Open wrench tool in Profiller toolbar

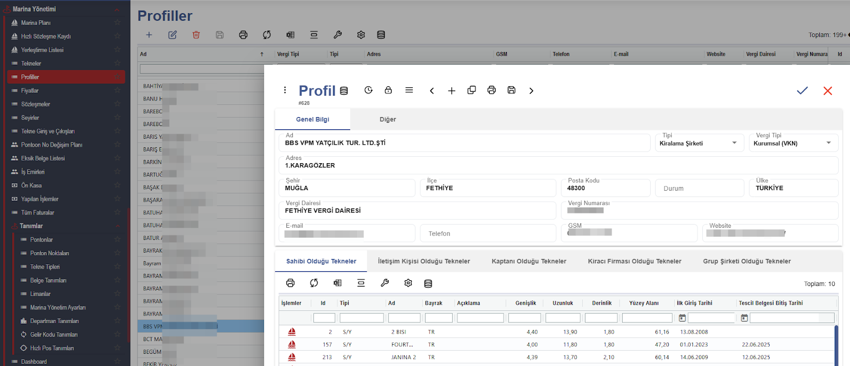coord(337,35)
